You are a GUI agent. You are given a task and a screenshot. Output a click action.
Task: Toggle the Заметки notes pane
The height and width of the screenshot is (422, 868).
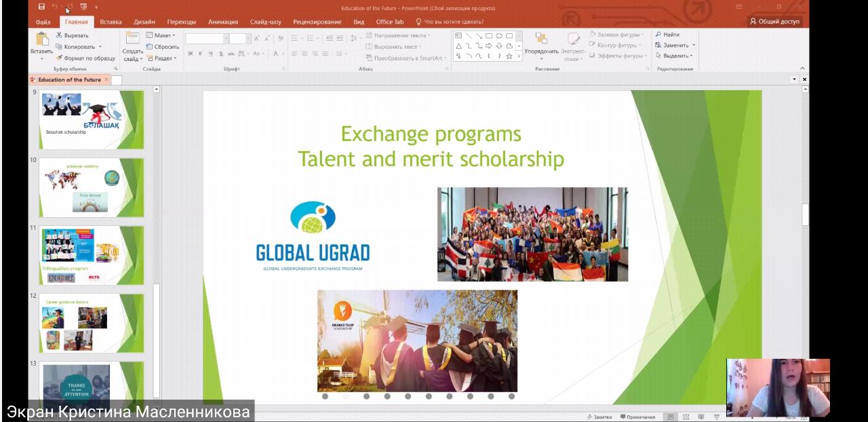point(599,417)
